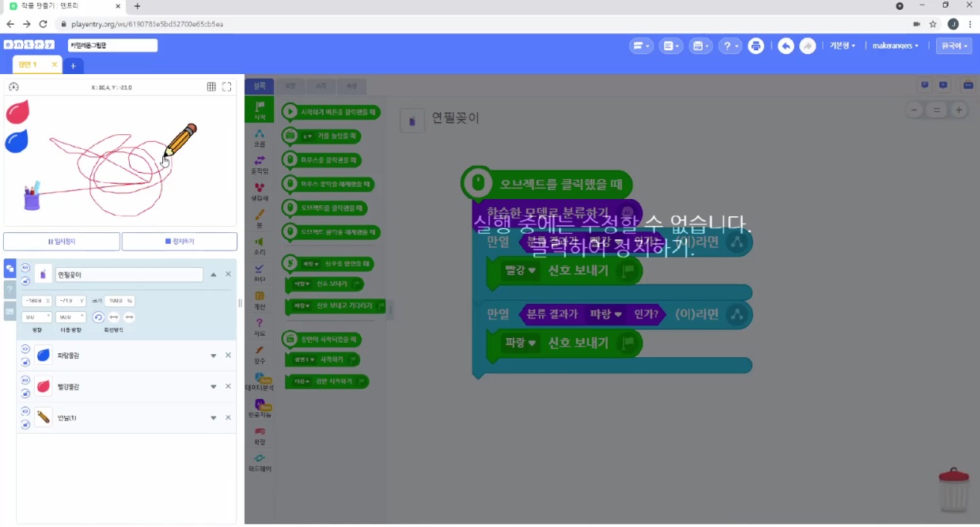
Task: Toggle the lock on the 연필(1) object
Action: pos(25,423)
